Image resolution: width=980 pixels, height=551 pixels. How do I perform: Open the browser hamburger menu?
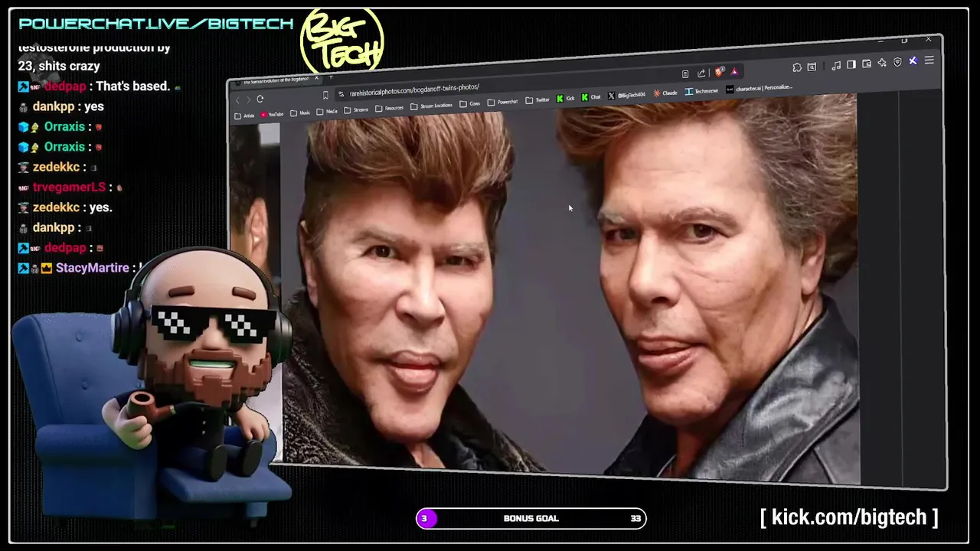click(929, 60)
